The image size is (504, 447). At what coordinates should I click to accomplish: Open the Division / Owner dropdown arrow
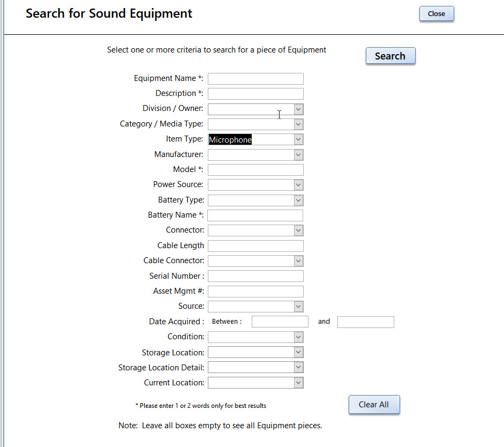[x=298, y=109]
